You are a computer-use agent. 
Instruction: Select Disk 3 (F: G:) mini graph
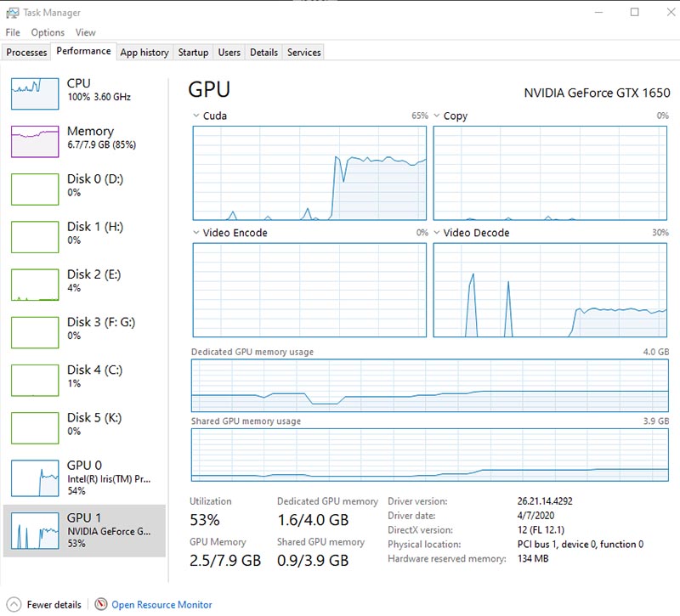pos(35,332)
